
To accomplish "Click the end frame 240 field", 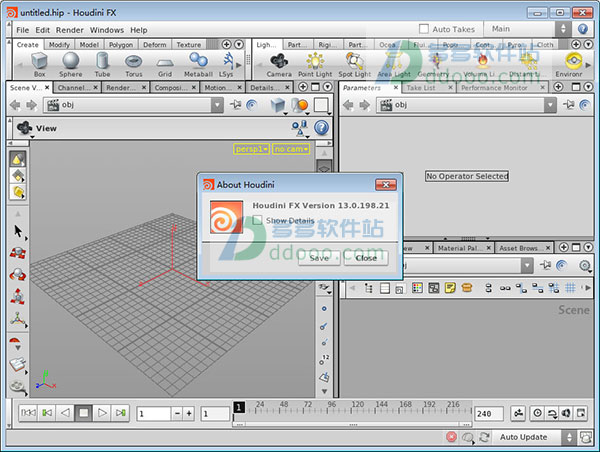I will coord(489,414).
